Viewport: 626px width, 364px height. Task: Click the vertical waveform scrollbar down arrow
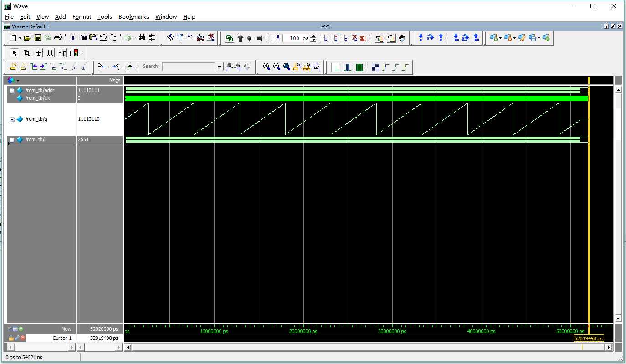click(x=618, y=318)
